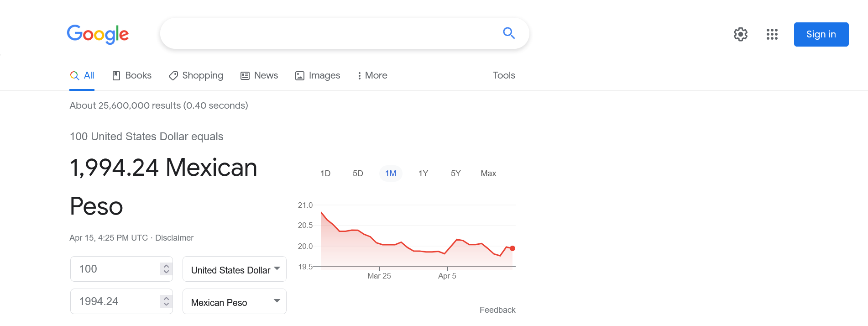Click the Google logo

(97, 34)
